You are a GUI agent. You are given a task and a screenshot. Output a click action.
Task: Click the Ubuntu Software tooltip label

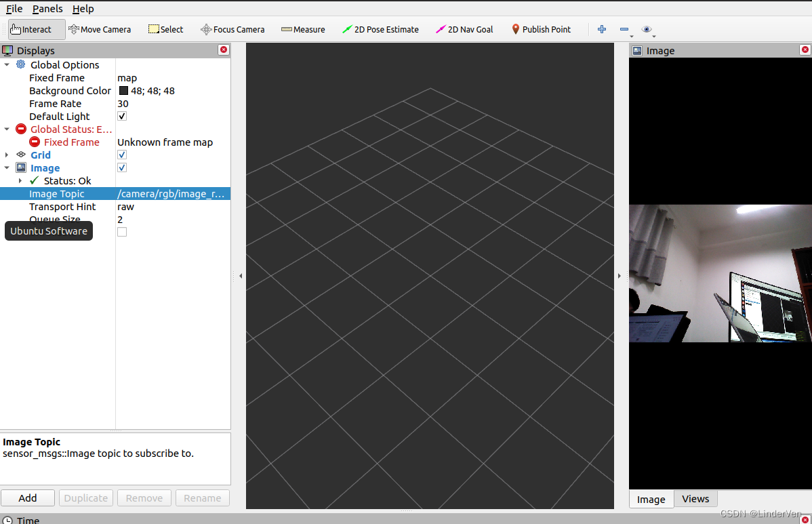[49, 231]
